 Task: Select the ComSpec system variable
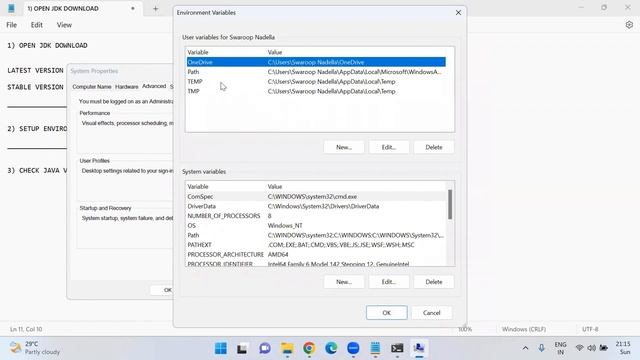[316, 197]
